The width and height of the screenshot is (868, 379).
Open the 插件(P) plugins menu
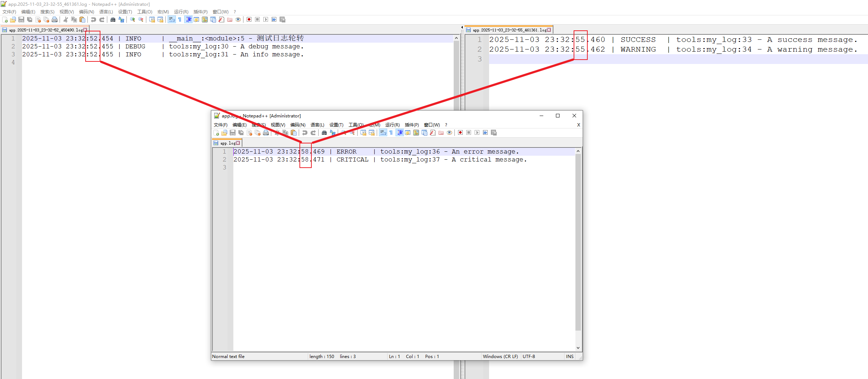pos(200,12)
